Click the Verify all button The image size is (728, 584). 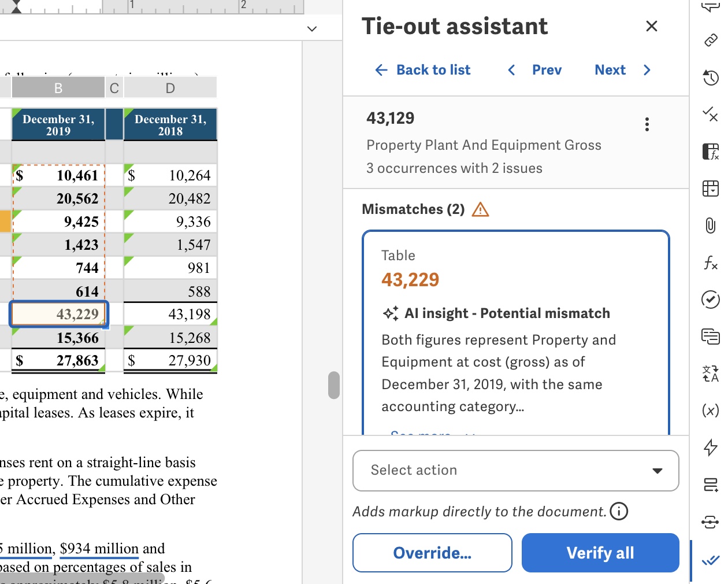[600, 553]
